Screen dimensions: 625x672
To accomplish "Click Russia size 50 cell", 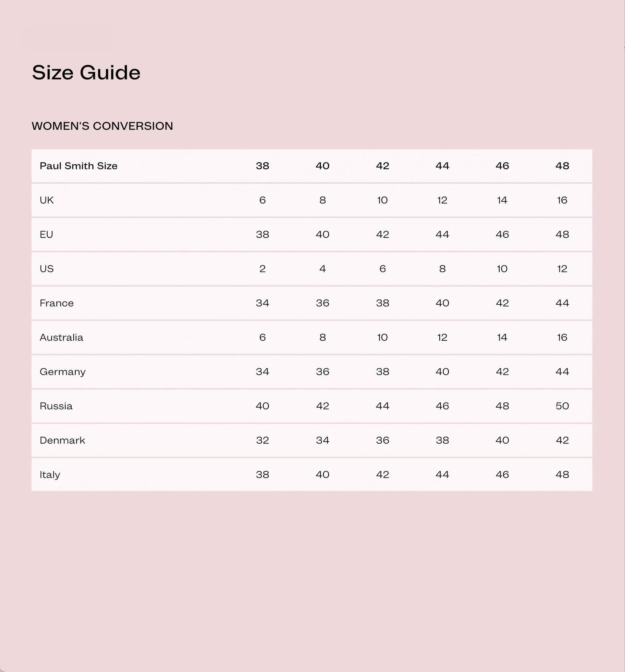I will 562,406.
